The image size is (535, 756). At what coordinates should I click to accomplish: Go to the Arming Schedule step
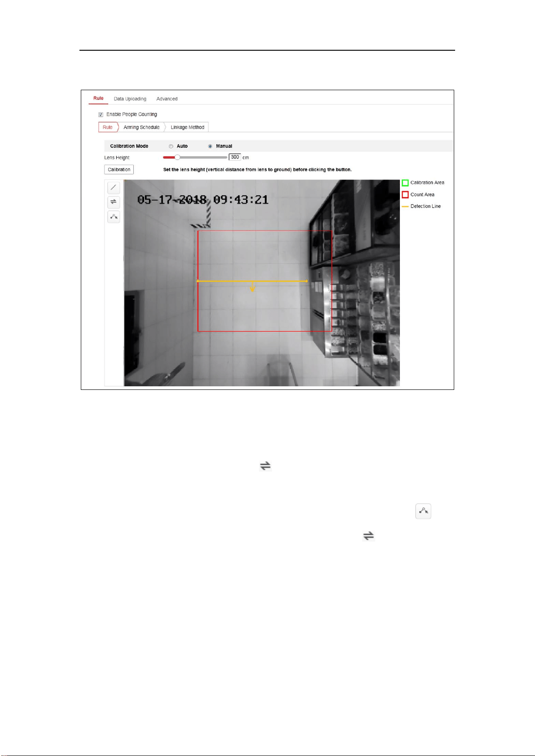[x=141, y=127]
